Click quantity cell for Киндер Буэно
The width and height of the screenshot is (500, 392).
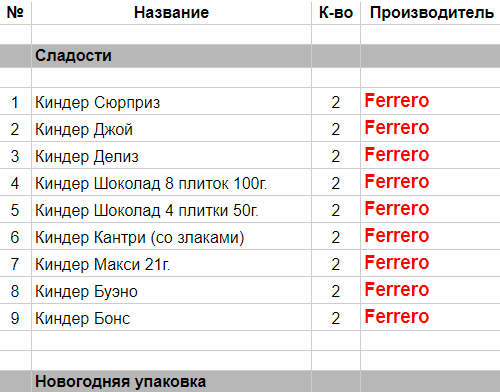click(336, 291)
